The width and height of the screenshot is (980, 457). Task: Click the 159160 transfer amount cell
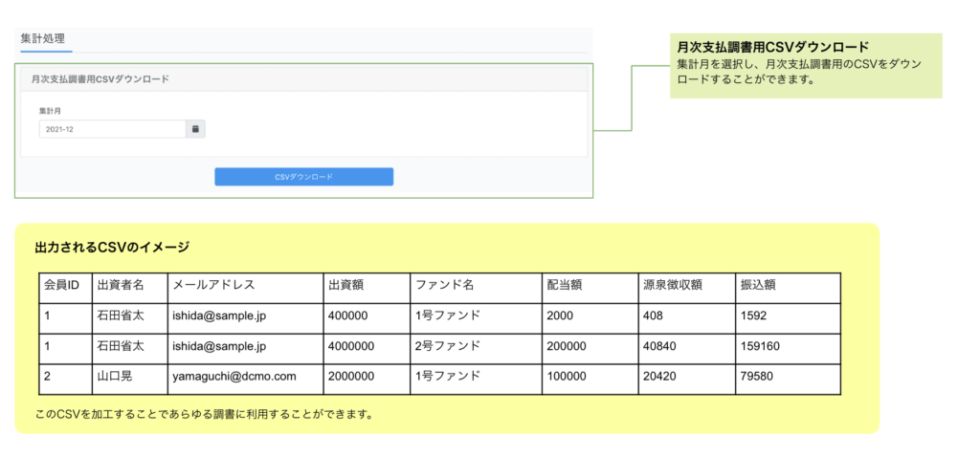[x=760, y=346]
